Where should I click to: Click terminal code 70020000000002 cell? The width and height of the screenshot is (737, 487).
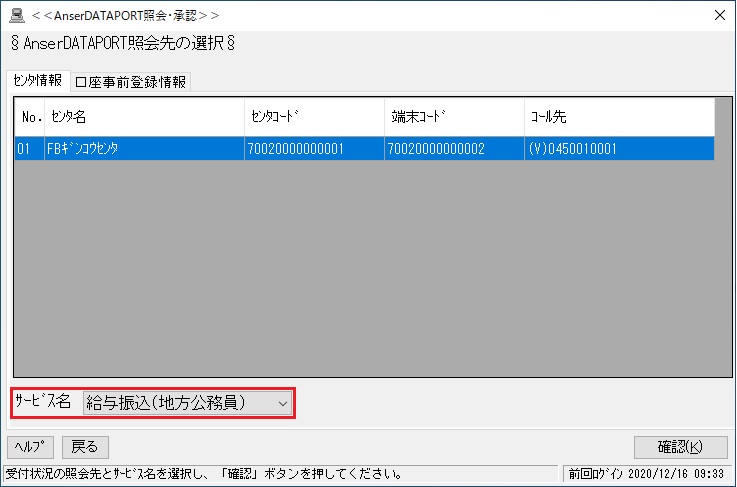click(x=454, y=149)
